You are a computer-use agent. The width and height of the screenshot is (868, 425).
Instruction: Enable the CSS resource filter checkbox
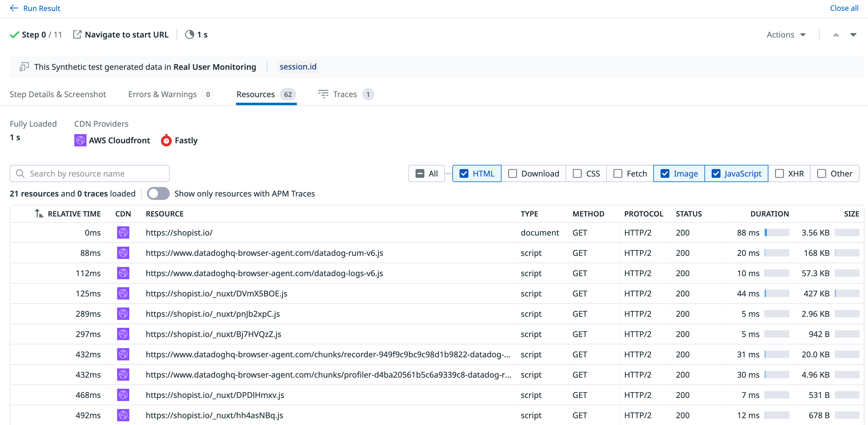pos(577,173)
